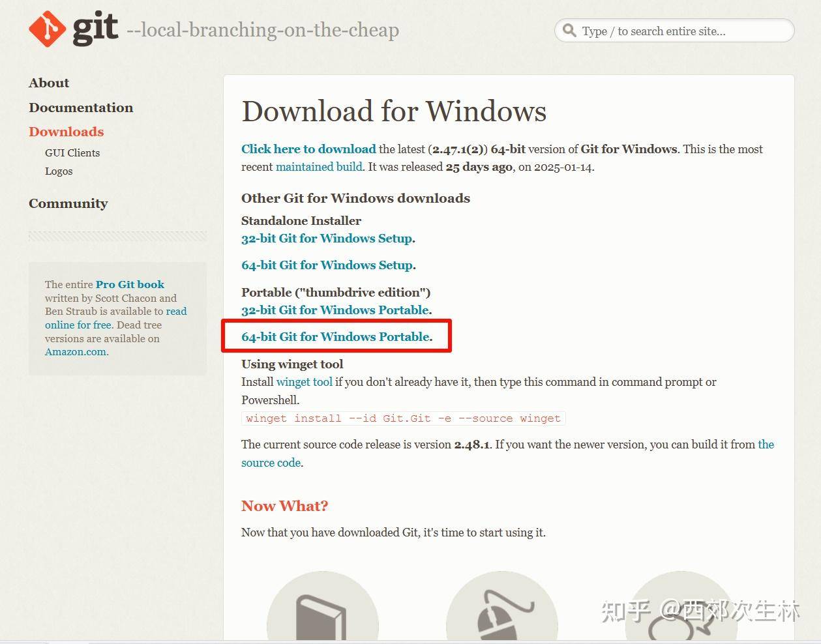
Task: Open the Amazon.com link
Action: [76, 352]
